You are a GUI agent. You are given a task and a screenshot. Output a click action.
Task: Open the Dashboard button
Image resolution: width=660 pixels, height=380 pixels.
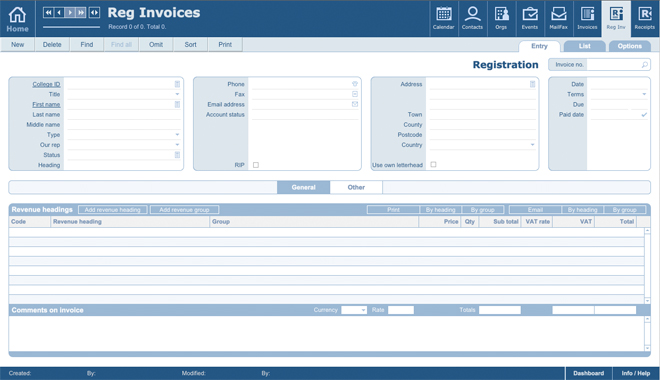(588, 373)
